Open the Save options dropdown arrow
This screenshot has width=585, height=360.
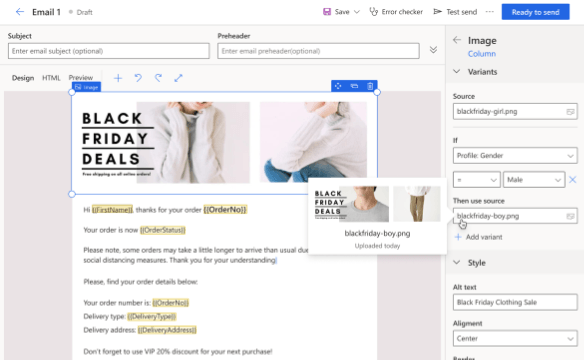tap(357, 12)
